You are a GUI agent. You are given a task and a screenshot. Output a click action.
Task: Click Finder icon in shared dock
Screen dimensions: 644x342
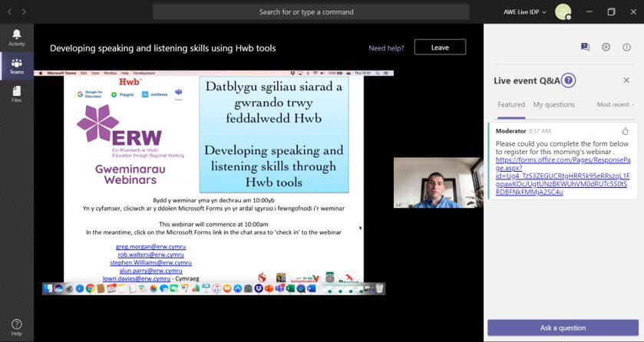48,288
